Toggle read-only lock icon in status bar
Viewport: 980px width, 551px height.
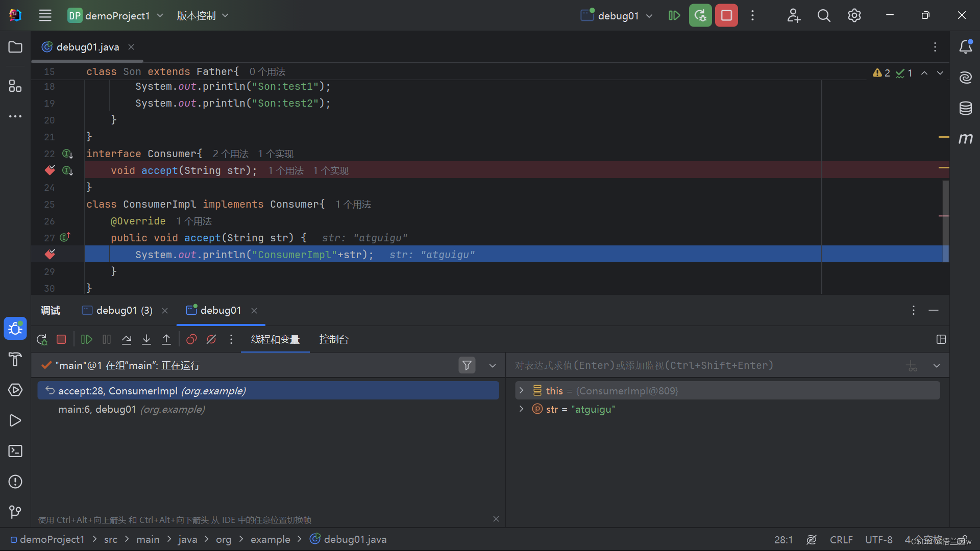962,540
